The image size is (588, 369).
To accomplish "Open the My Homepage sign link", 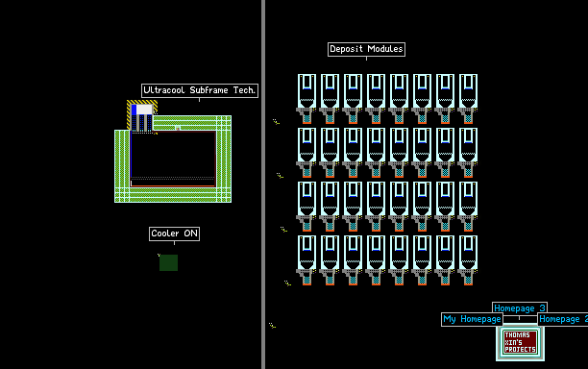I will coord(472,319).
